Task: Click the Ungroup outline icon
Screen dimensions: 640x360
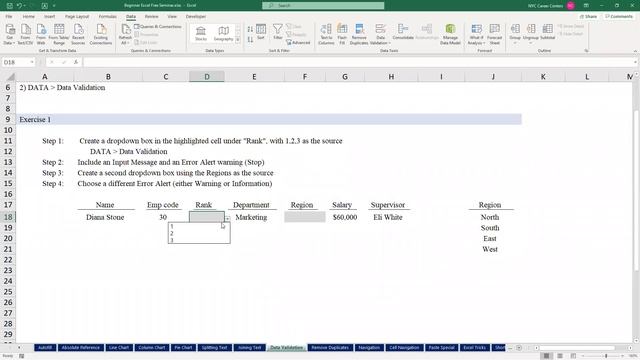Action: (x=531, y=33)
